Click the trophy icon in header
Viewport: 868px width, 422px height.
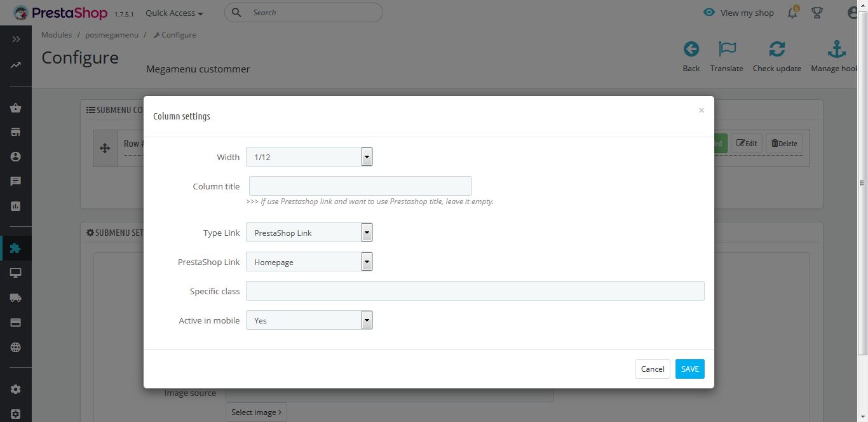817,13
